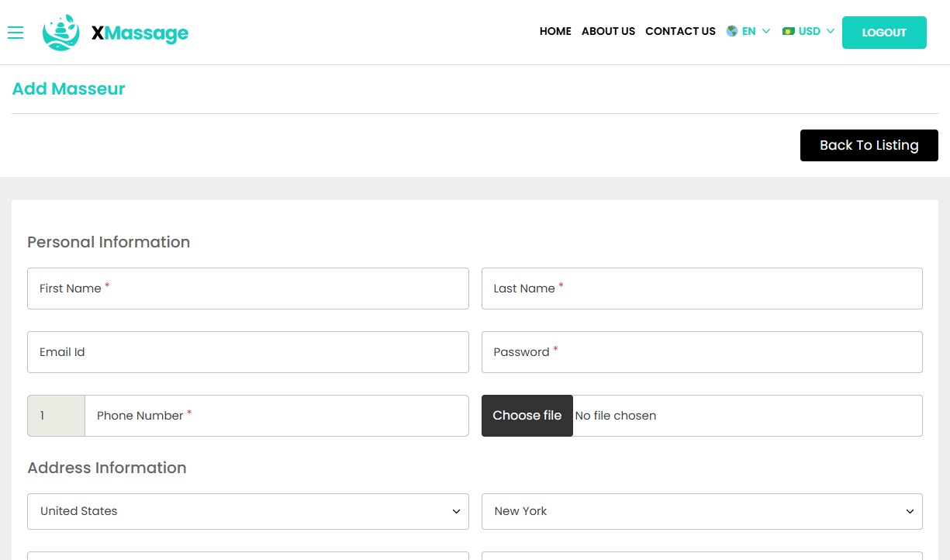Open the United States country dropdown
This screenshot has width=950, height=560.
247,512
